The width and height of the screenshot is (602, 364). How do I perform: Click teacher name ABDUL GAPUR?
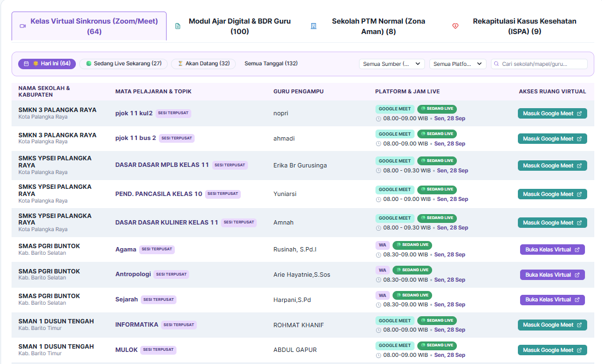tap(295, 350)
